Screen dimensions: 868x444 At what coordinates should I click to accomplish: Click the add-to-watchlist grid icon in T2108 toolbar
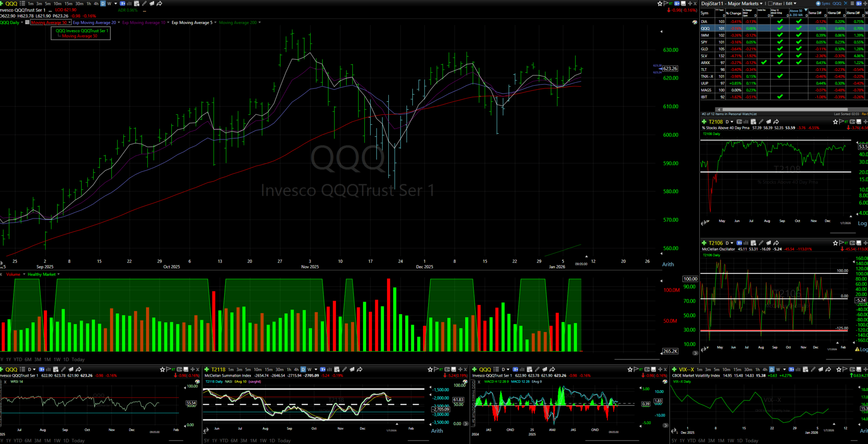point(754,122)
